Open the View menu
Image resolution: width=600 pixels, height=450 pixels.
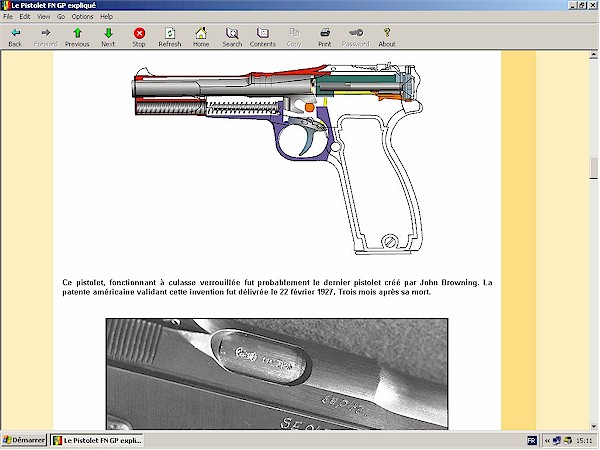(44, 16)
